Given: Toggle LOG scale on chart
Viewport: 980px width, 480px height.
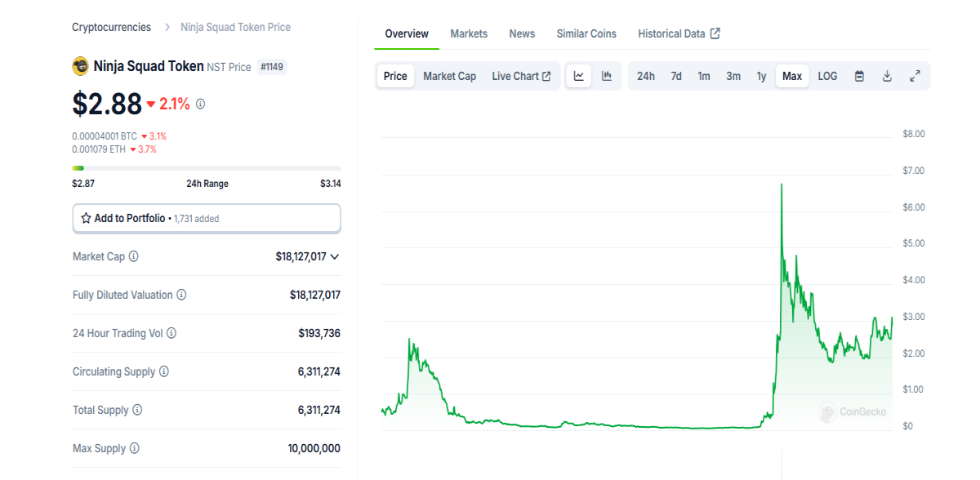Looking at the screenshot, I should [827, 76].
